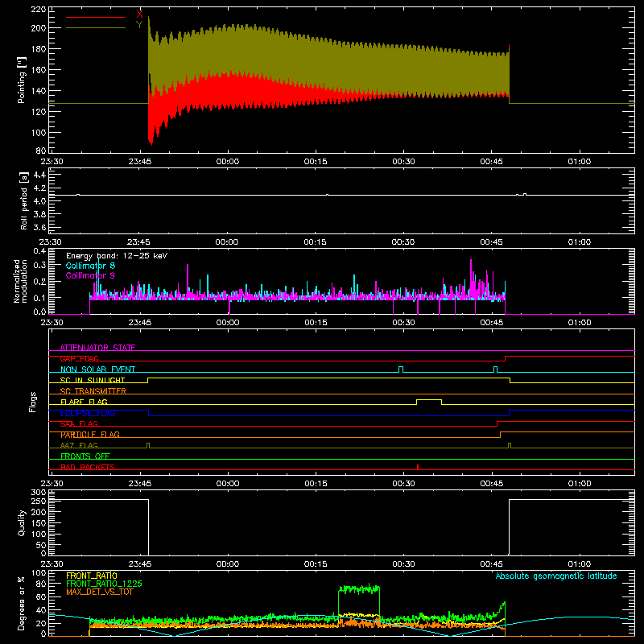Click the orange MAX_DET_VS_TOT legend entry

pos(99,592)
